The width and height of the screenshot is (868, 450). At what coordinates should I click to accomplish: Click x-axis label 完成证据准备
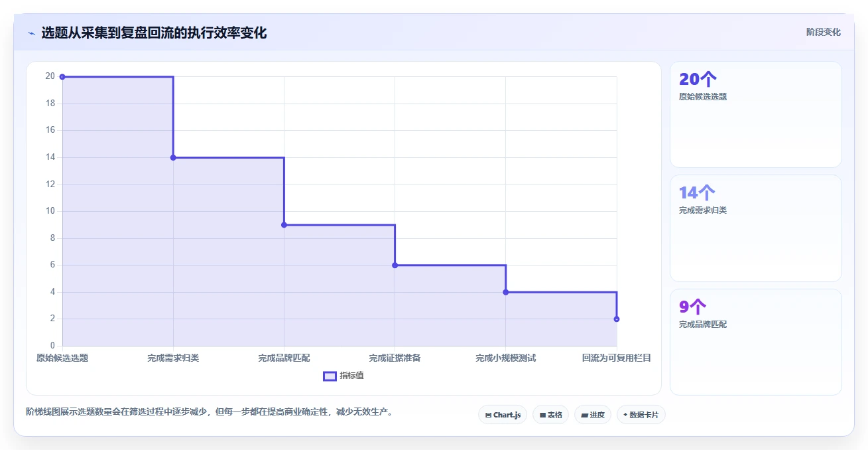pos(395,358)
